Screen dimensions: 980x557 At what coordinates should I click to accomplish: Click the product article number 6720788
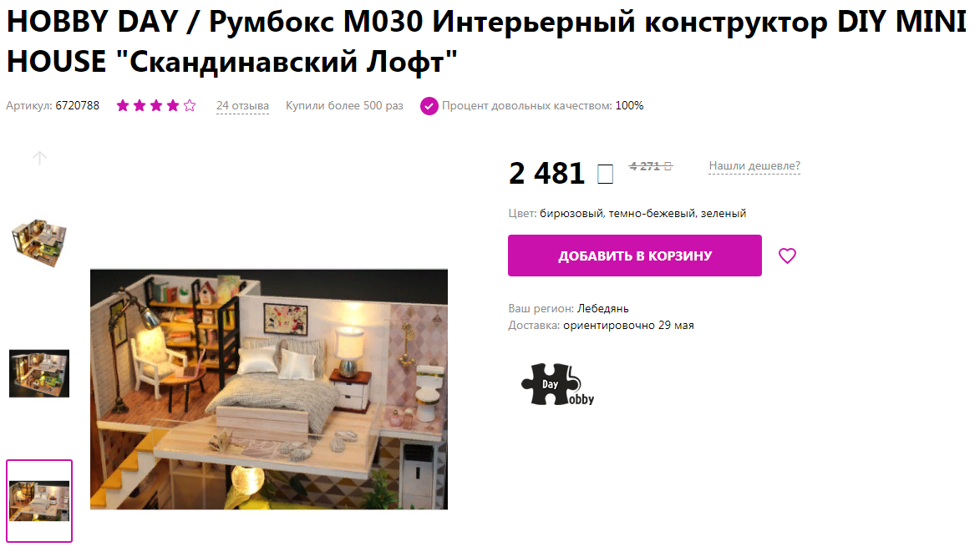[78, 105]
